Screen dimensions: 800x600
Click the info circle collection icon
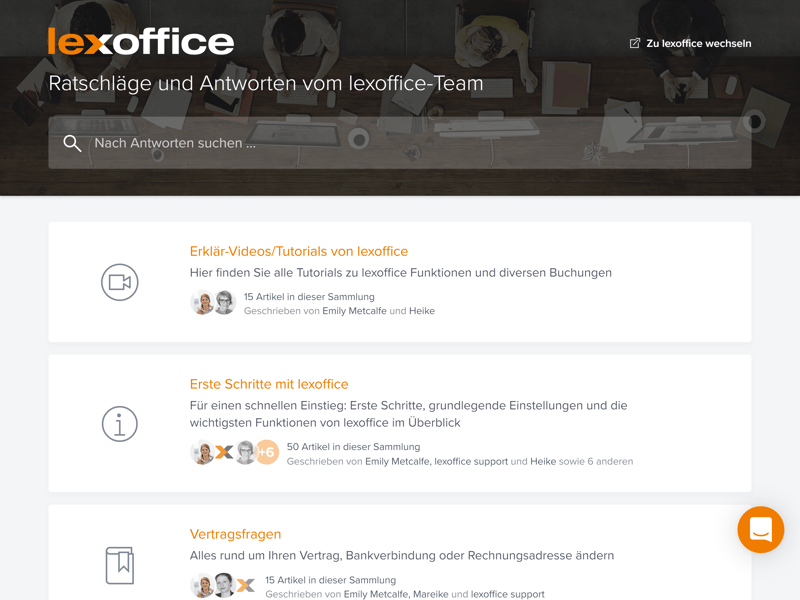click(120, 424)
